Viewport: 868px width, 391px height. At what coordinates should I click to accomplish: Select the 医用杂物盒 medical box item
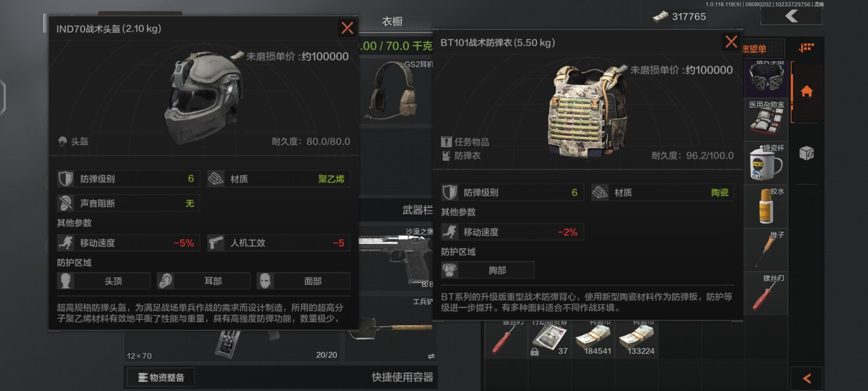766,118
